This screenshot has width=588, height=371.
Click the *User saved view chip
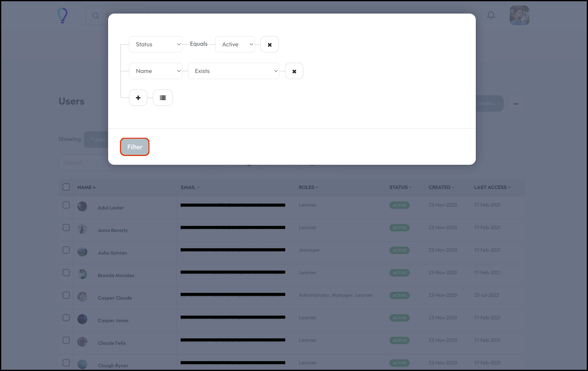click(96, 140)
